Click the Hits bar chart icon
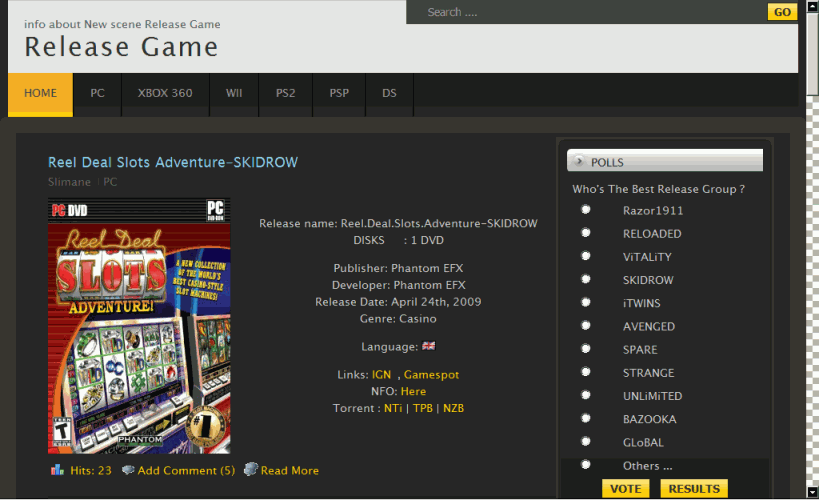 (57, 470)
